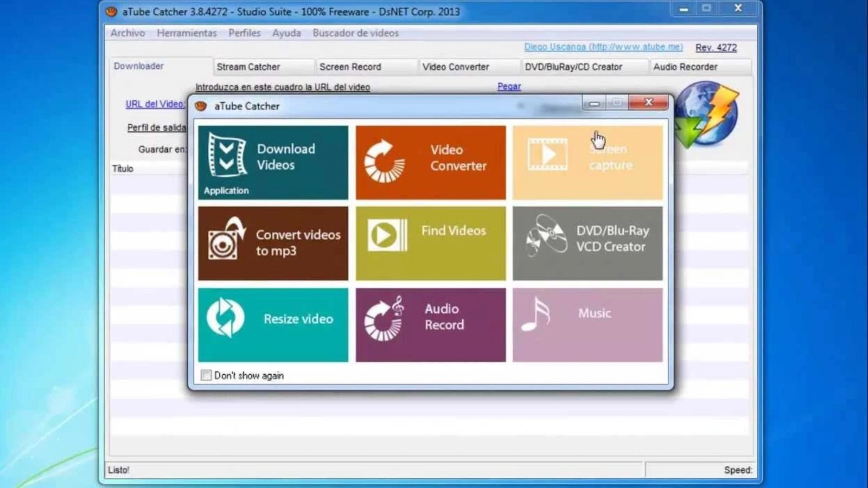
Task: Click the Find Videos play icon
Action: 387,235
